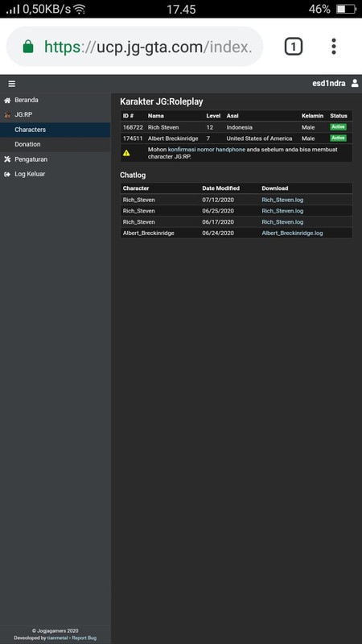Download Rich_Steven.log dated 06/17/2020
362x644 pixels.
(282, 222)
